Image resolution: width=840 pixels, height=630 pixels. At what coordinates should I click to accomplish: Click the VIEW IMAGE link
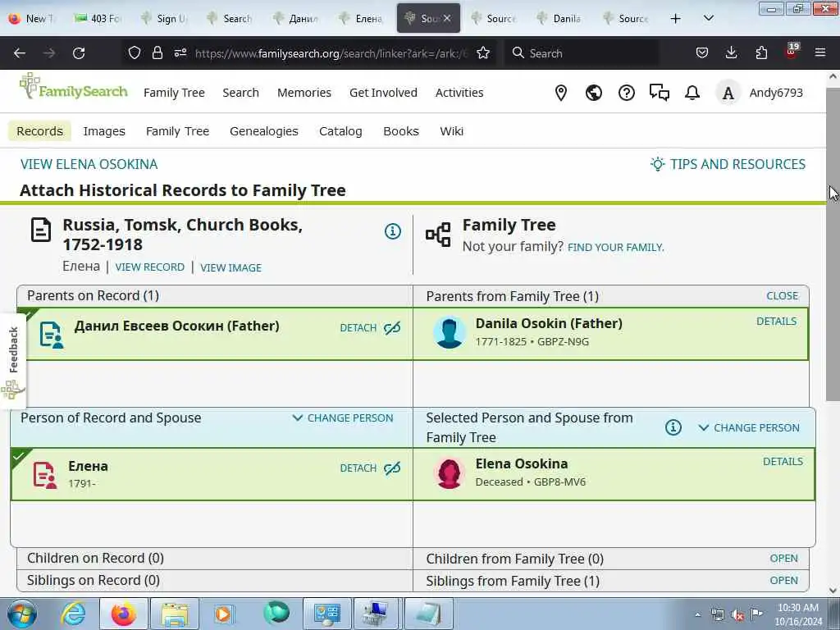click(231, 267)
